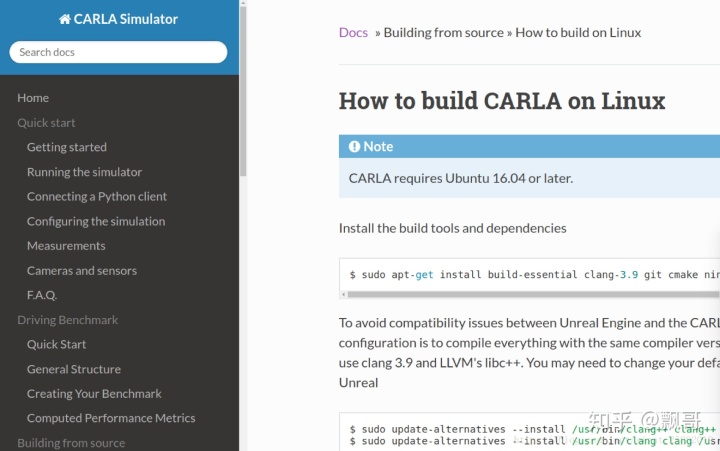Open the Home sidebar entry
Screen dimensions: 720x451
tap(33, 98)
